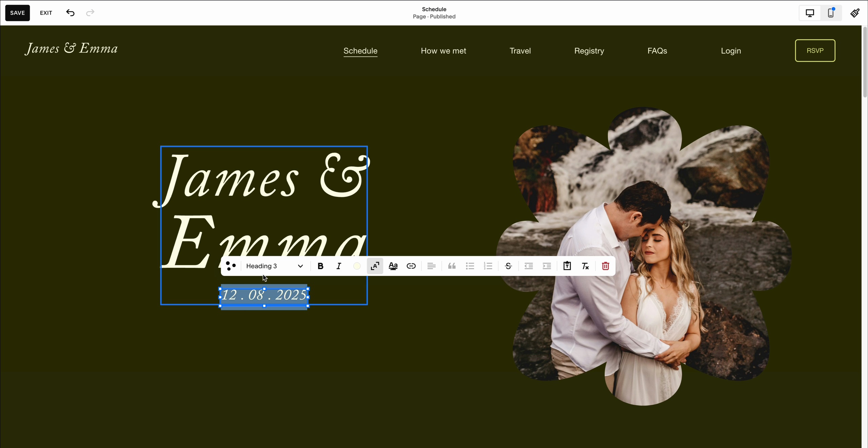The width and height of the screenshot is (868, 448).
Task: Click the undo arrow icon
Action: [x=70, y=13]
